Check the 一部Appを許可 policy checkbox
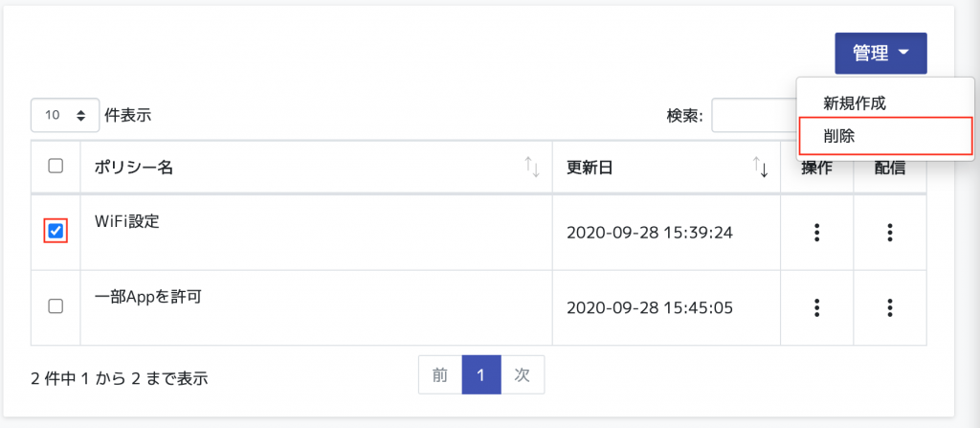 (x=56, y=306)
